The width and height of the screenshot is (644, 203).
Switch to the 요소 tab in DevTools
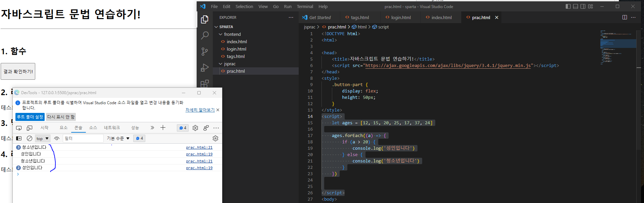pos(64,128)
